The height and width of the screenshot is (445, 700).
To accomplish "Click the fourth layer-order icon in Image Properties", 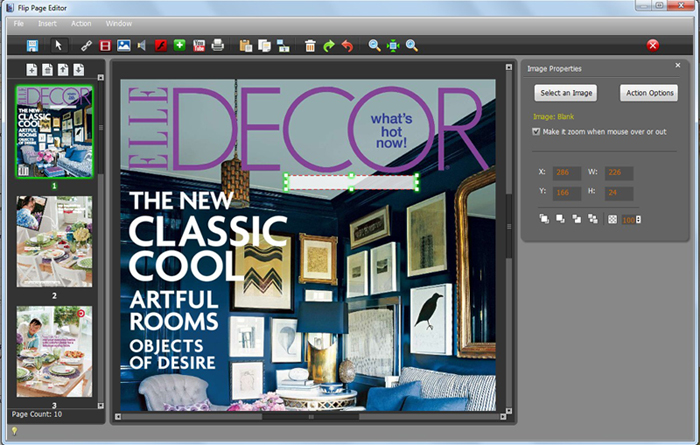I will 593,219.
